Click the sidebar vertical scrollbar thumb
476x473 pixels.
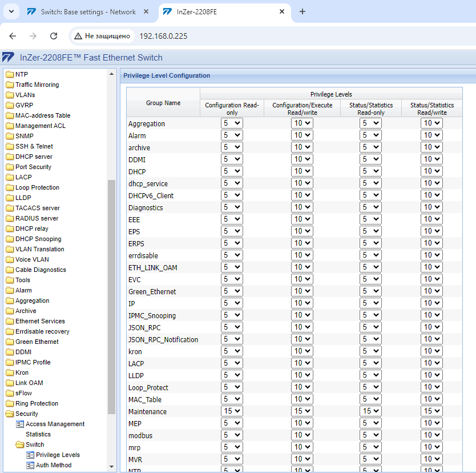click(x=111, y=297)
